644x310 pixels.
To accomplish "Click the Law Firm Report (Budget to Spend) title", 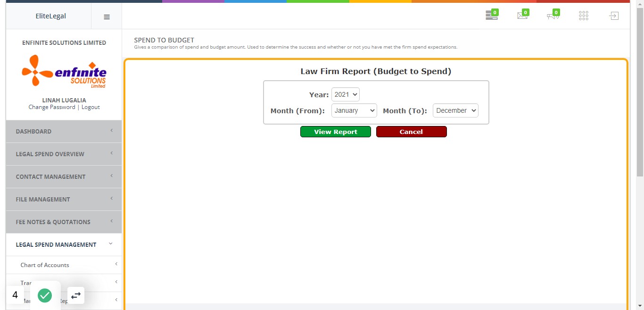I will [x=376, y=71].
